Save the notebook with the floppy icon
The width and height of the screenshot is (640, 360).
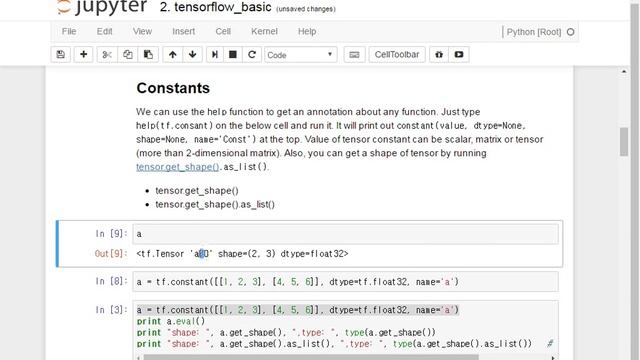(x=61, y=54)
